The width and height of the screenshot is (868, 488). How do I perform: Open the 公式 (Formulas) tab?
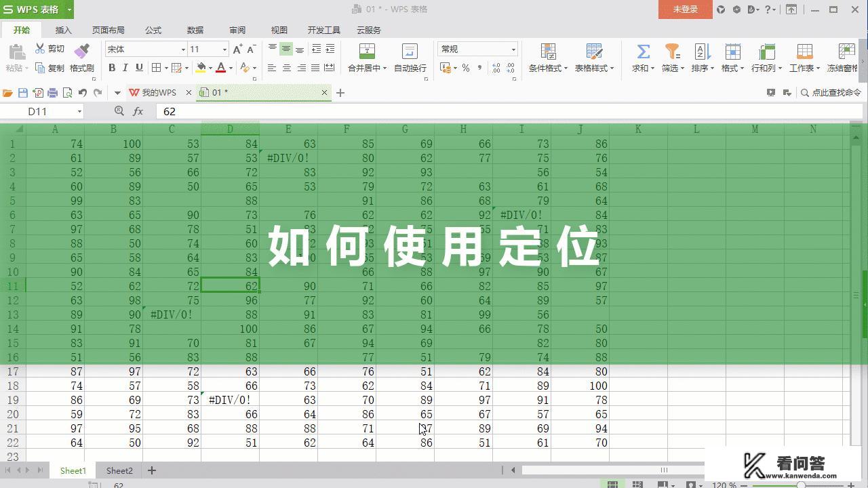click(153, 30)
